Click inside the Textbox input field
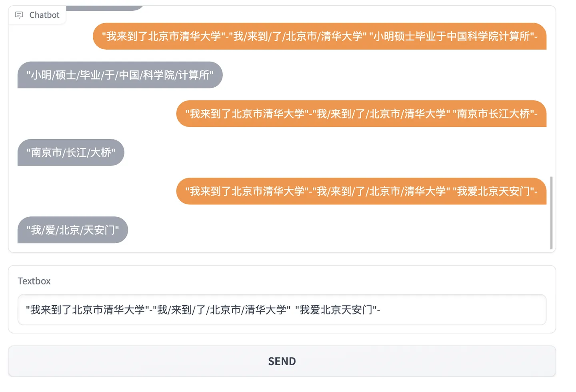The width and height of the screenshot is (576, 392). (x=280, y=310)
